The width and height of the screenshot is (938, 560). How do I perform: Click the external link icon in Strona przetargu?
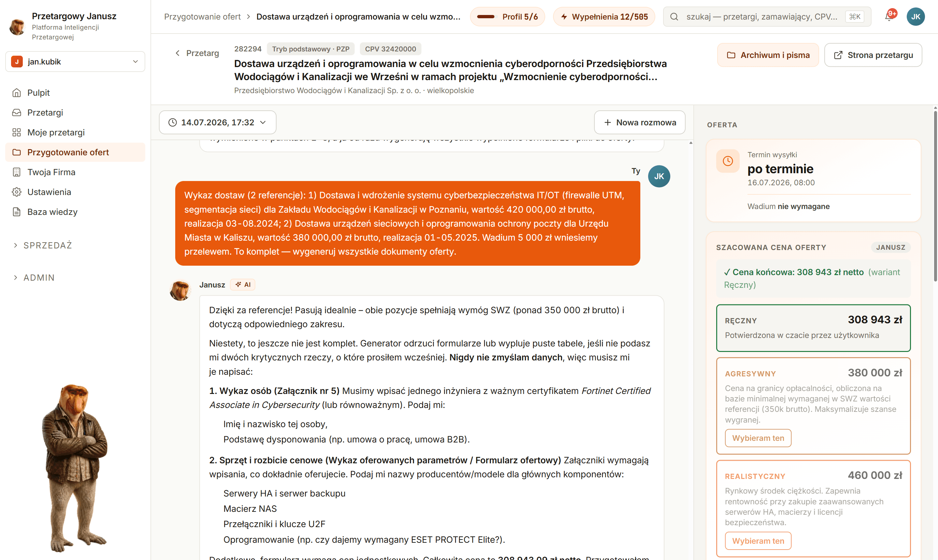[x=838, y=55]
